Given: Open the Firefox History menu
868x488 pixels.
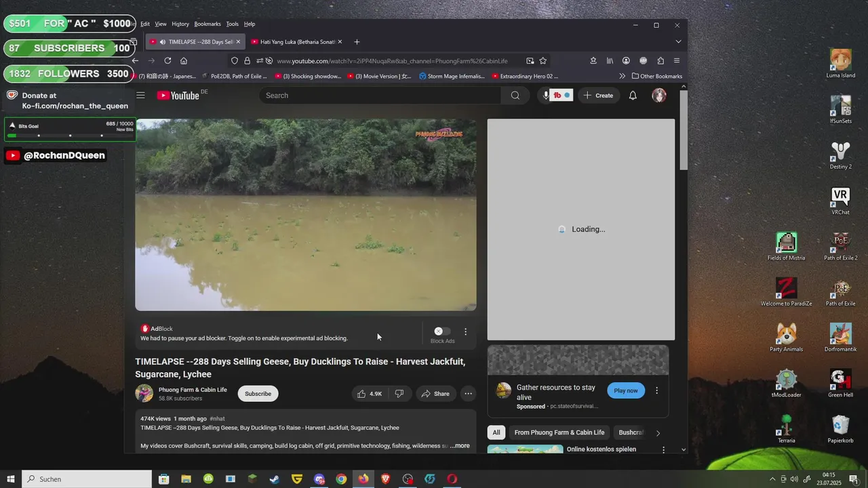Looking at the screenshot, I should [180, 24].
